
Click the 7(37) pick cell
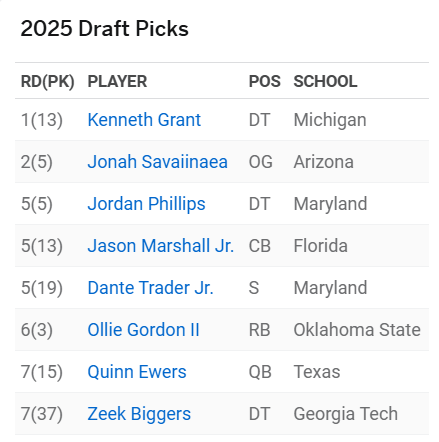[42, 414]
